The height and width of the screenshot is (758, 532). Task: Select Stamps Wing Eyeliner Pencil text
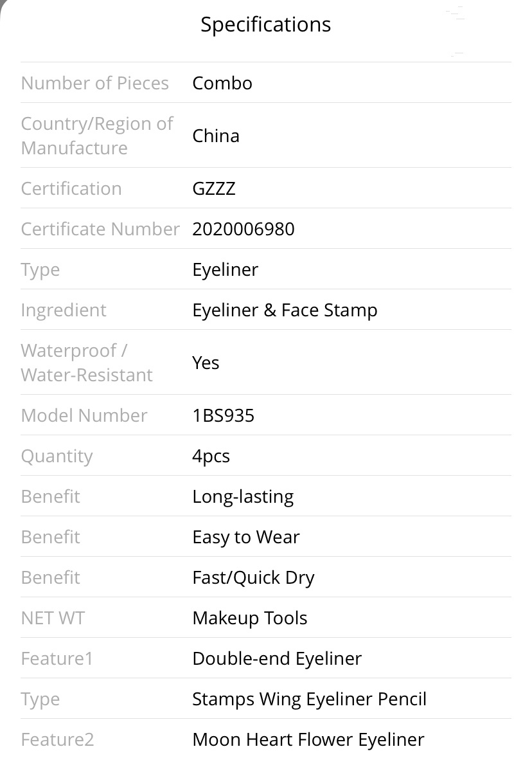coord(309,699)
